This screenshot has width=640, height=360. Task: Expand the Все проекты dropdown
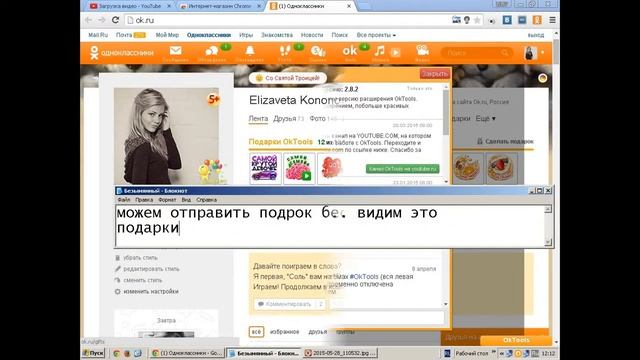point(376,35)
